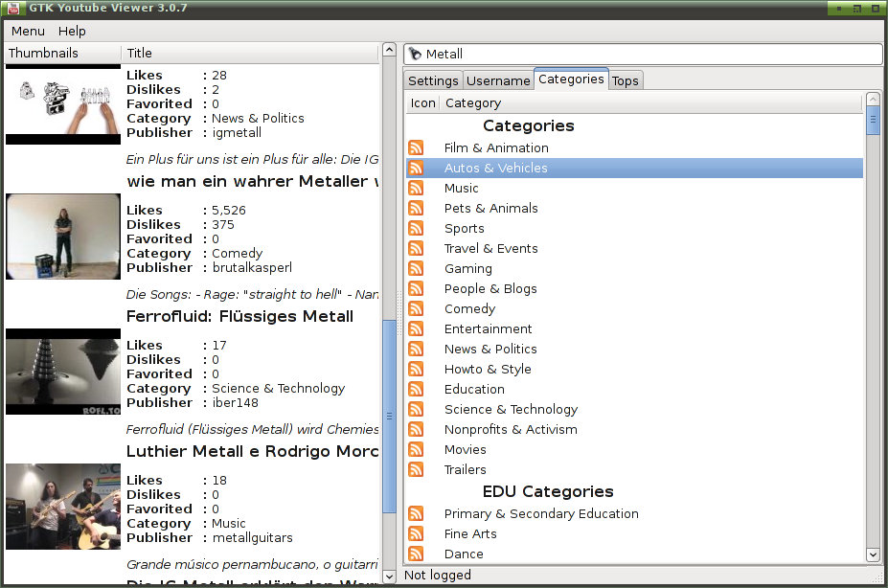Image resolution: width=888 pixels, height=588 pixels.
Task: Click the categories list scrollbar thumb
Action: tap(873, 121)
